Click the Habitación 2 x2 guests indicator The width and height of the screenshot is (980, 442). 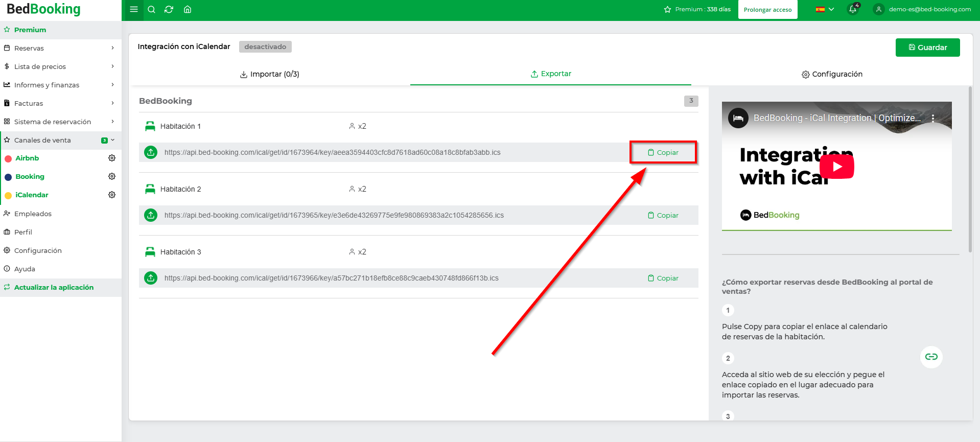click(x=358, y=189)
